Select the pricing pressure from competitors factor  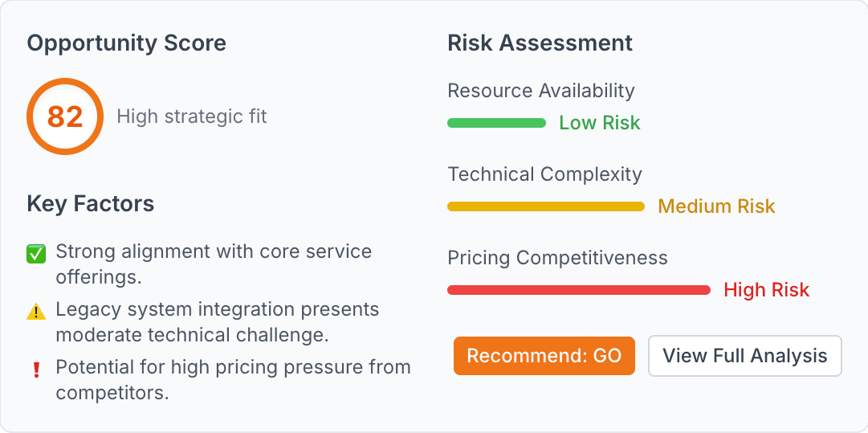pos(233,380)
